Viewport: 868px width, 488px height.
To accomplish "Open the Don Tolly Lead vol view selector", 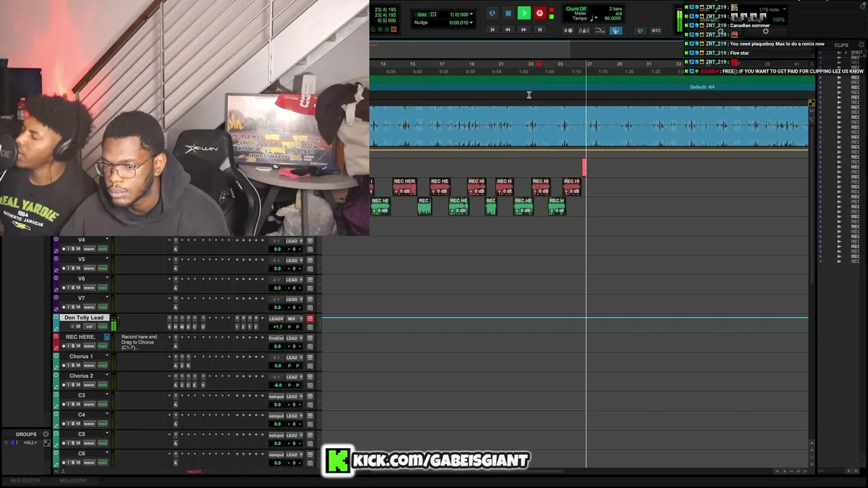I will click(x=89, y=327).
